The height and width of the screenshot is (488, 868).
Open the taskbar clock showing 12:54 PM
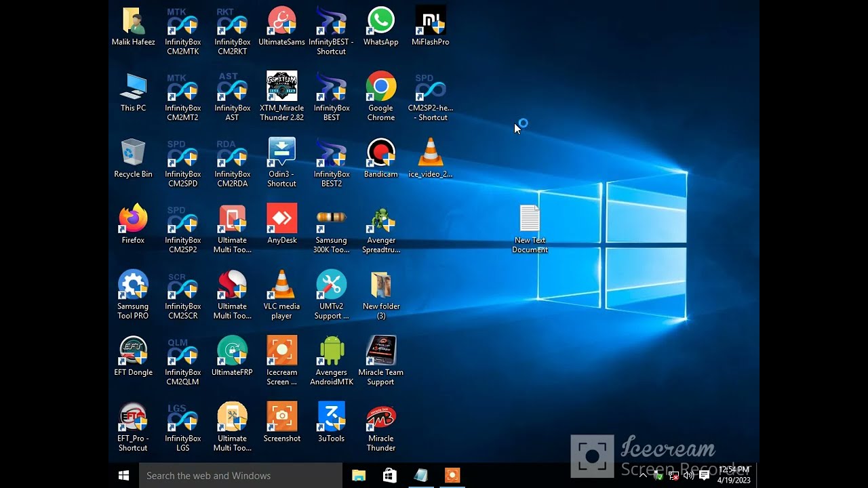[x=734, y=475]
